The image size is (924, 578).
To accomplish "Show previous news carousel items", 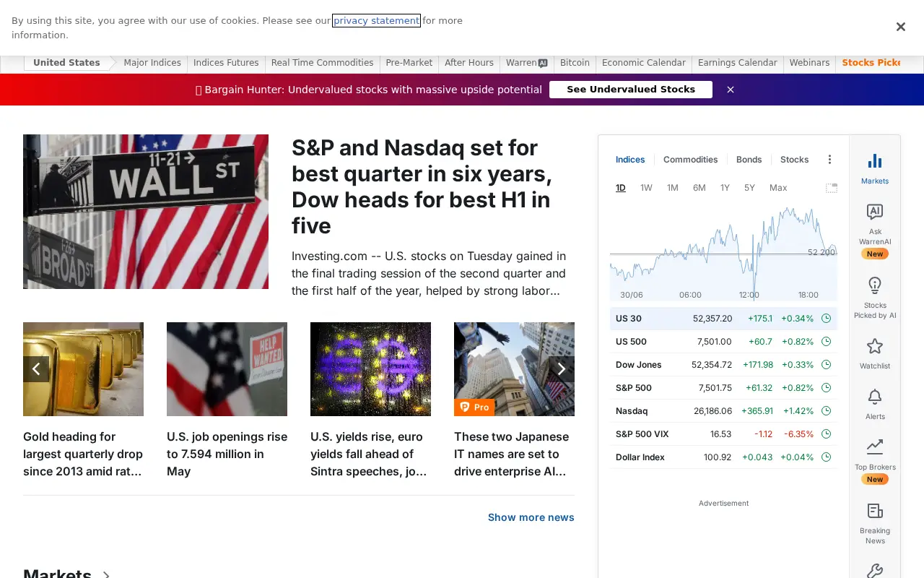I will 36,369.
